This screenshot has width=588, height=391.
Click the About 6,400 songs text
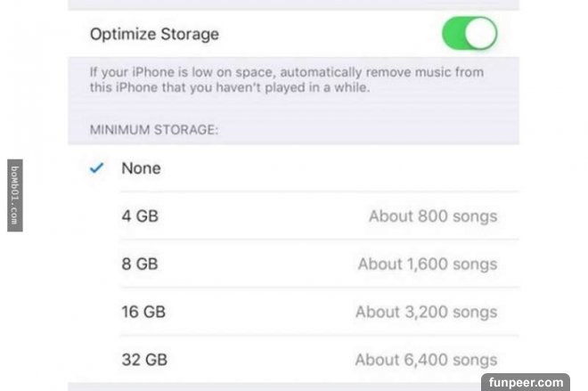point(426,360)
